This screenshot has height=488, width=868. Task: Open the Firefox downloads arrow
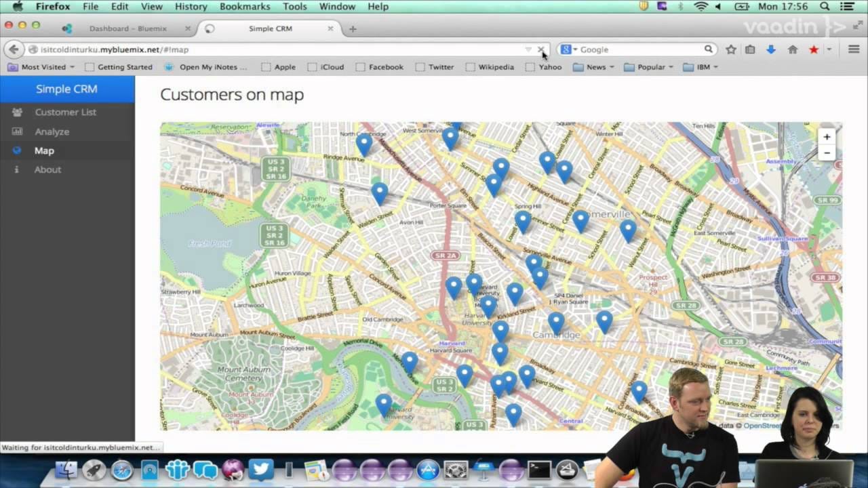pos(771,49)
